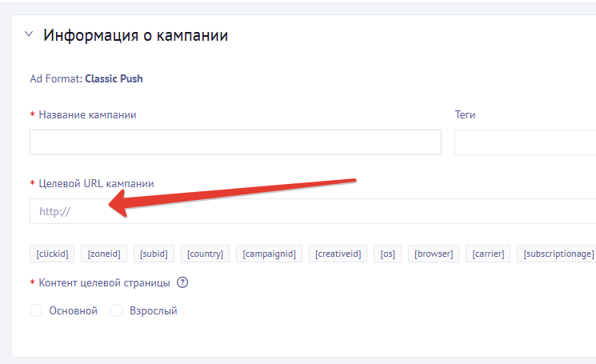Insert the [clickid] macro tag
This screenshot has width=596, height=364.
point(52,254)
